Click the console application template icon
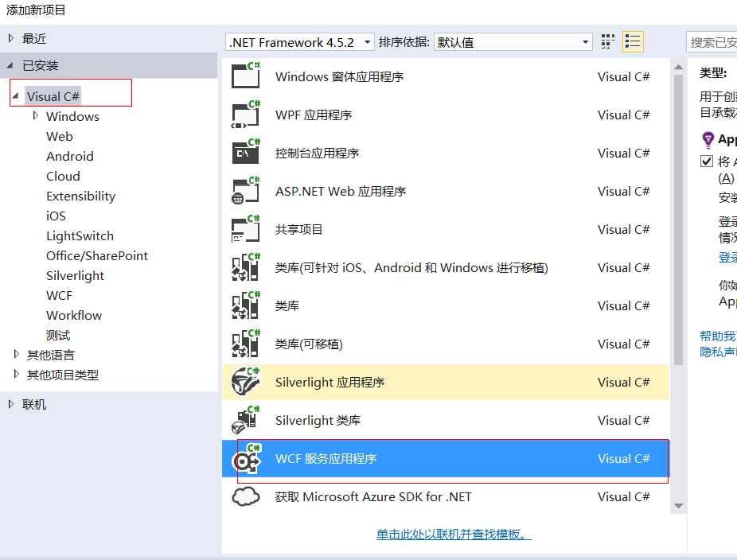This screenshot has width=737, height=560. (x=245, y=152)
